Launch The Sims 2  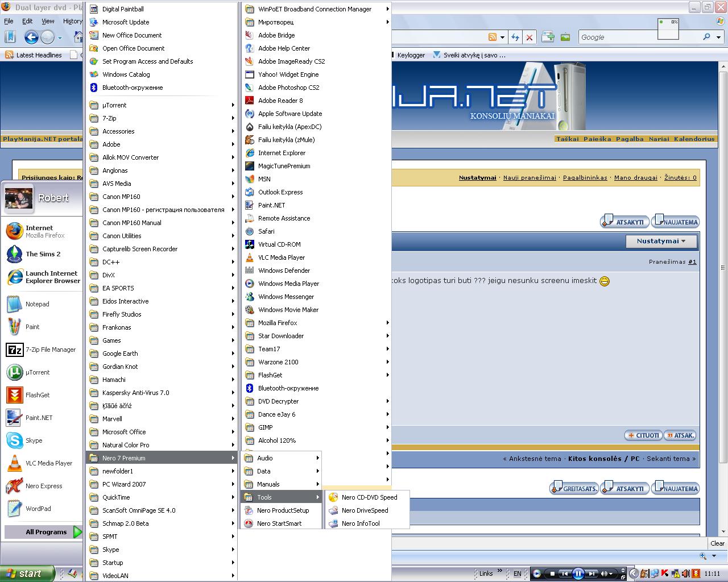[42, 254]
